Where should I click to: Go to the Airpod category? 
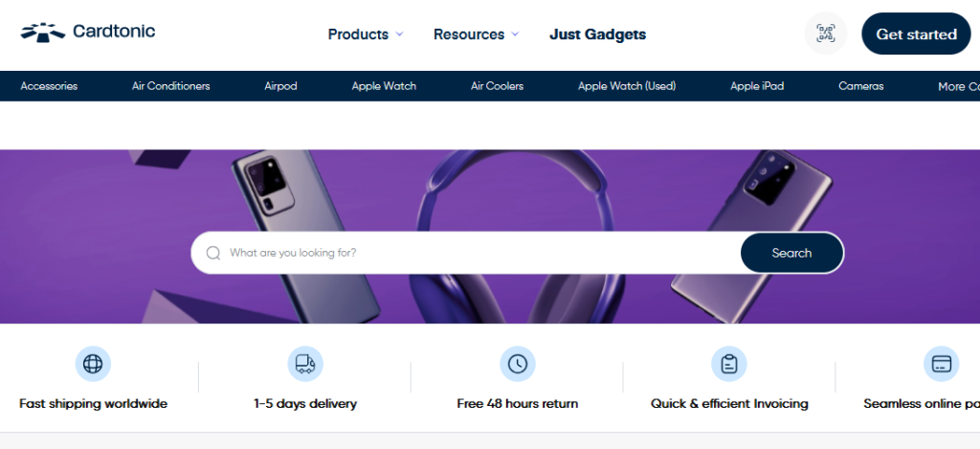click(x=280, y=86)
